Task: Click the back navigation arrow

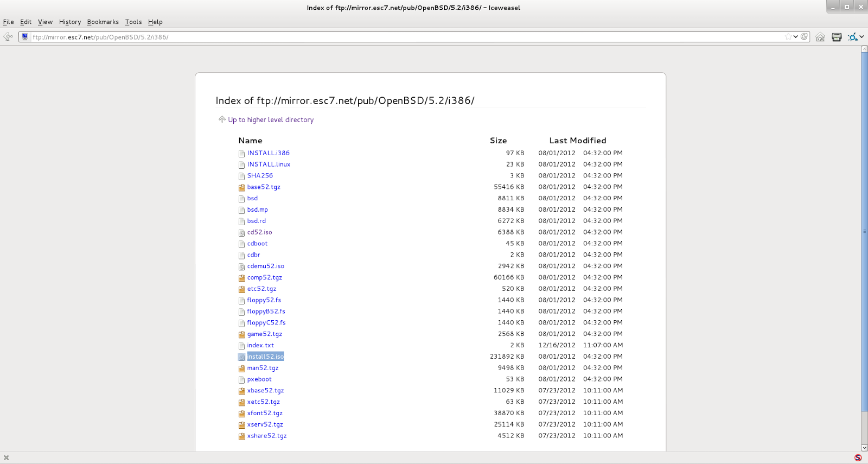Action: pyautogui.click(x=8, y=37)
